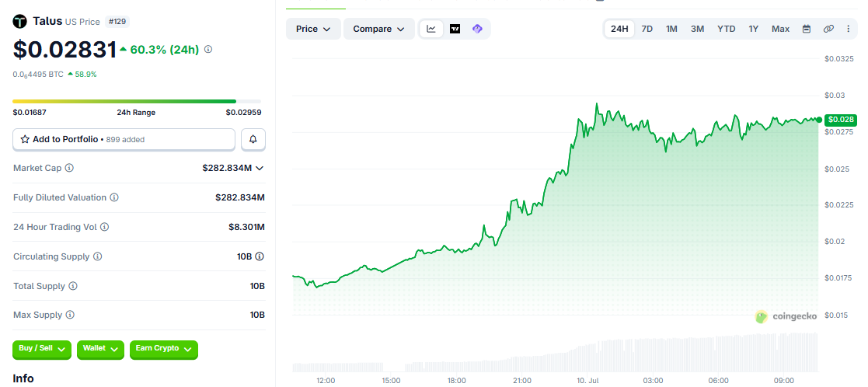Image resolution: width=868 pixels, height=387 pixels.
Task: Select the 3M time range
Action: pyautogui.click(x=698, y=29)
